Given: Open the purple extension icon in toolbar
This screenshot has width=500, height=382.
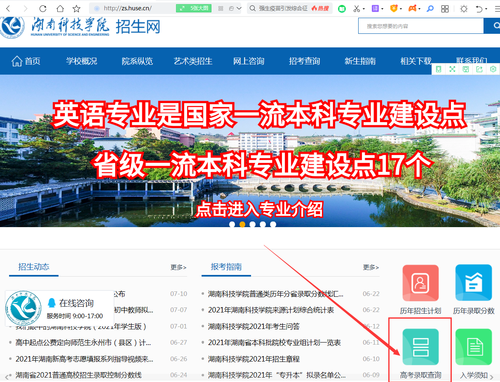Looking at the screenshot, I should tap(375, 8).
